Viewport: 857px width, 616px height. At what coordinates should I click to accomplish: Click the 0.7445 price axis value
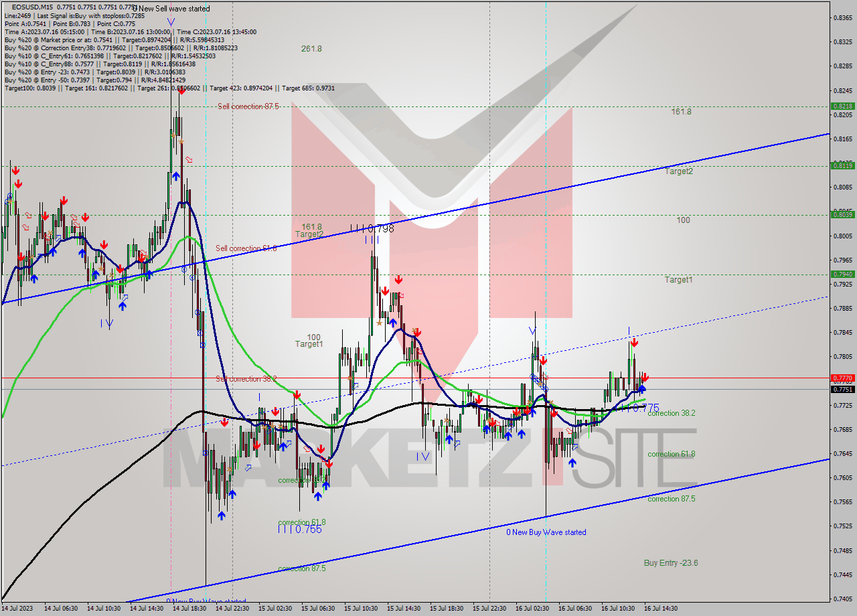coord(842,574)
